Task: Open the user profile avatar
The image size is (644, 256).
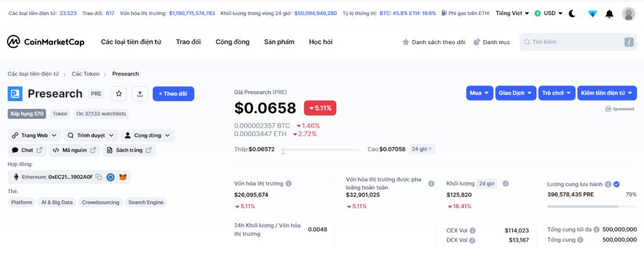Action: 628,13
